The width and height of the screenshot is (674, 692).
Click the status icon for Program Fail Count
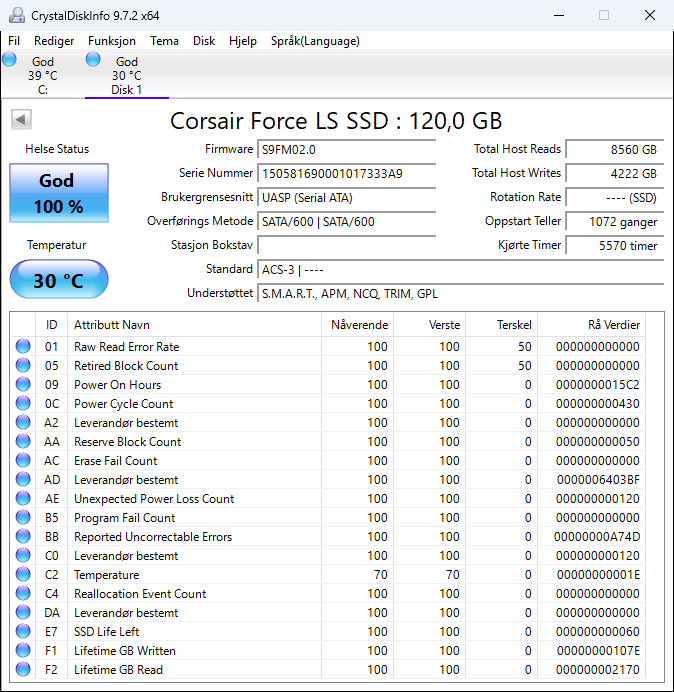point(23,517)
